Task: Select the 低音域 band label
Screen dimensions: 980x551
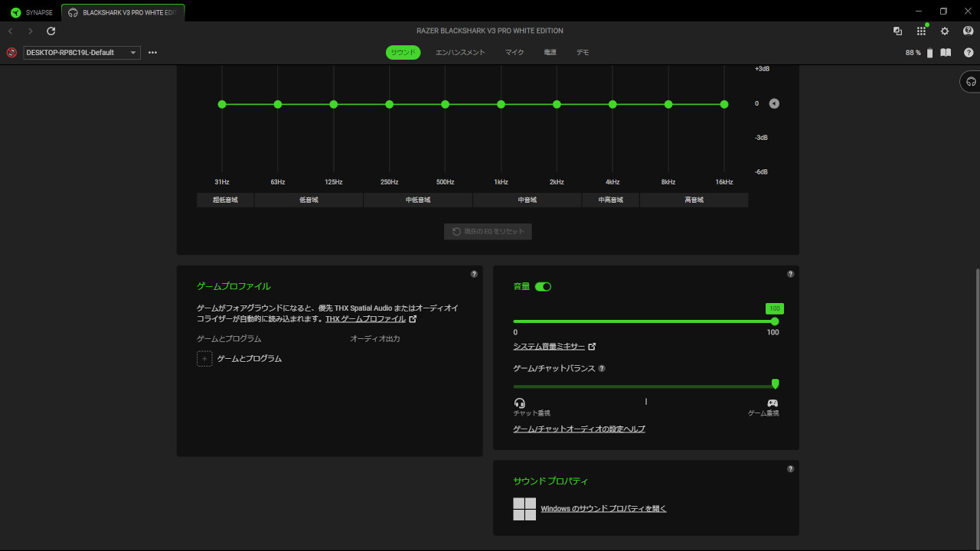Action: pyautogui.click(x=309, y=200)
